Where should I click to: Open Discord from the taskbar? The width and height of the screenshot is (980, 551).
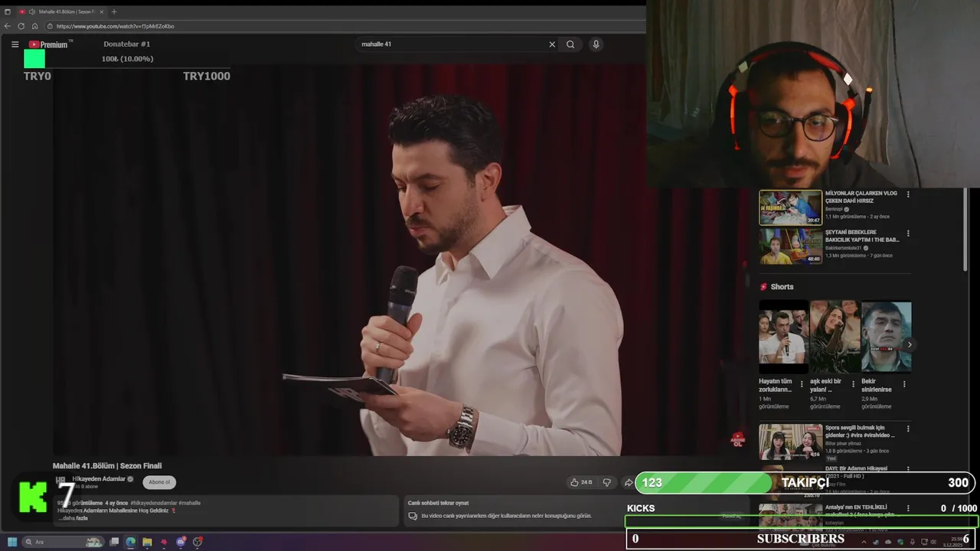point(181,542)
